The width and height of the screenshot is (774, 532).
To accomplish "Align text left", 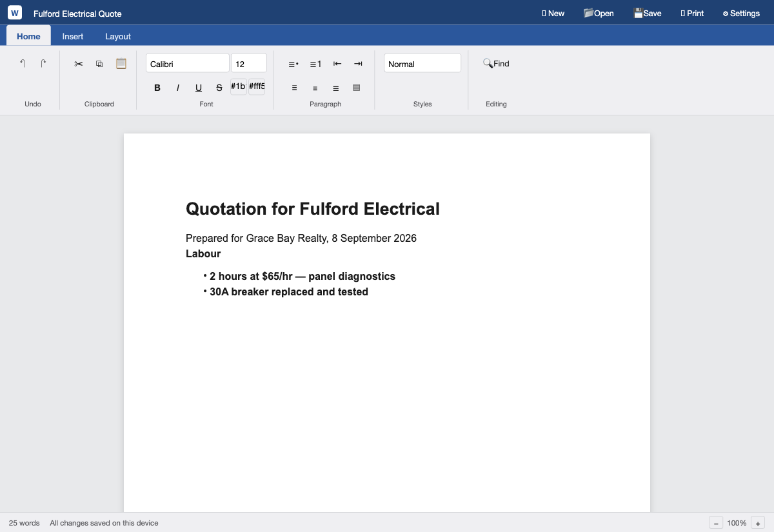I will click(x=295, y=87).
